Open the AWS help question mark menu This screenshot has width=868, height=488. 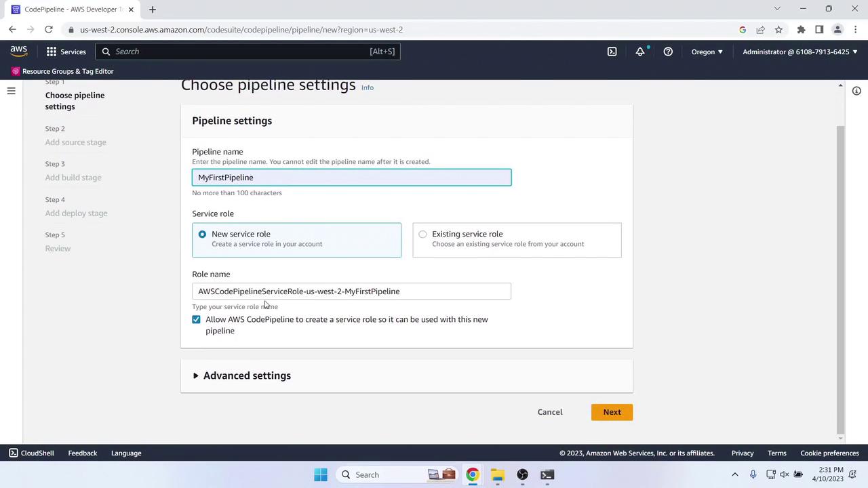[668, 52]
